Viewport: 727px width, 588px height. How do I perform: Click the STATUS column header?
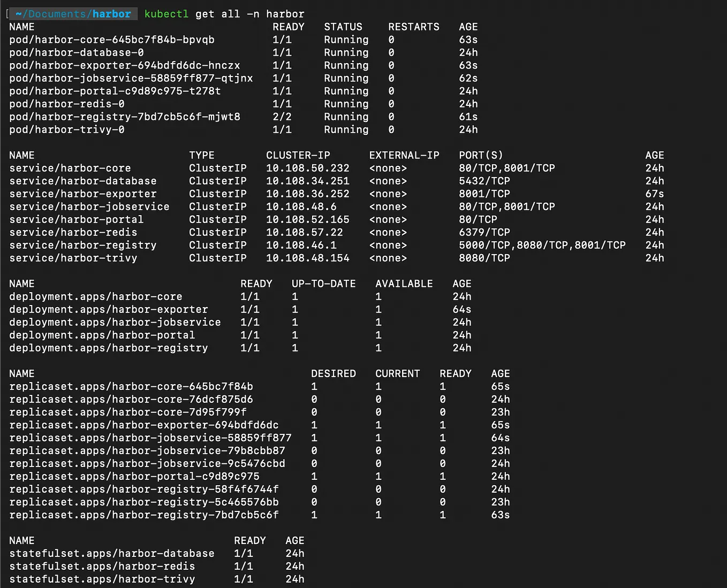click(x=343, y=27)
